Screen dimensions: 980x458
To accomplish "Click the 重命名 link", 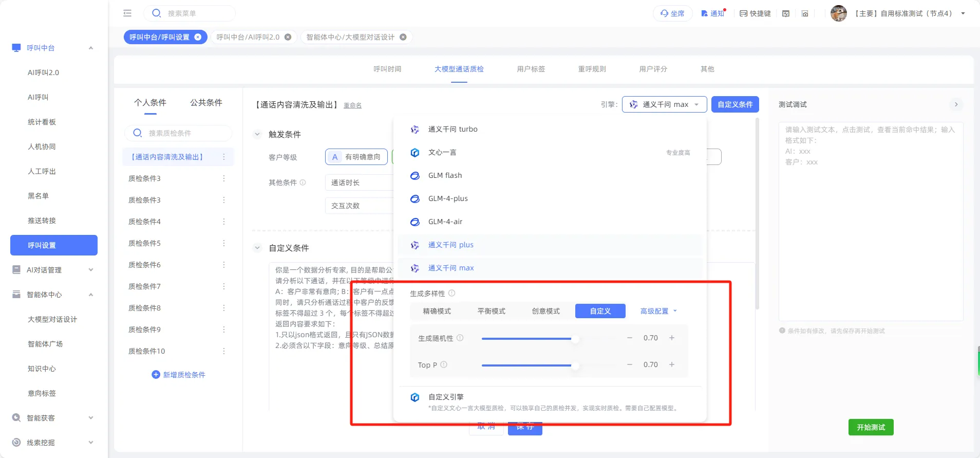I will point(352,105).
